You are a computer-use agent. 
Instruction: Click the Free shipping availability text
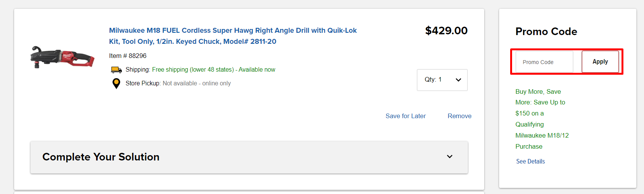(214, 70)
